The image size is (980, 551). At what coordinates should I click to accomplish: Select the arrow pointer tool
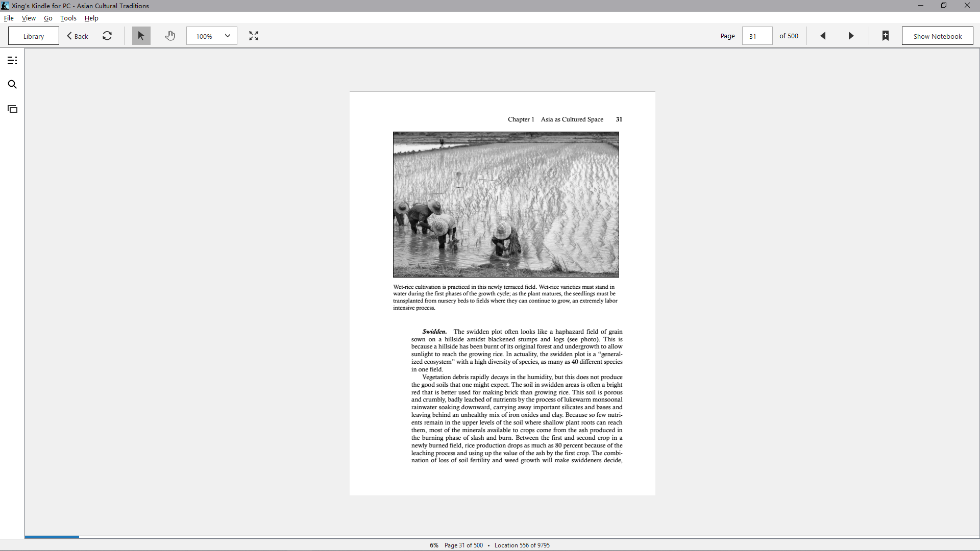pos(141,36)
